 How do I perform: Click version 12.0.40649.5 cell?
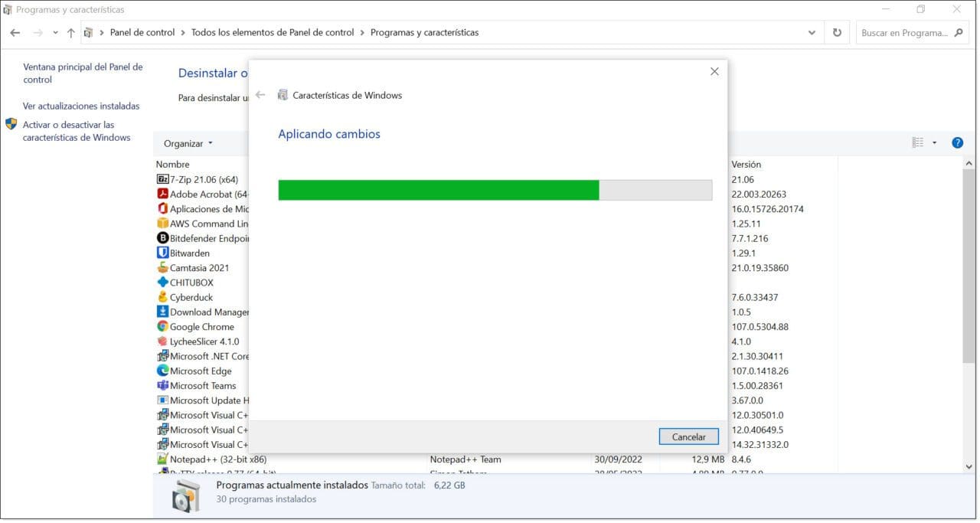pyautogui.click(x=757, y=430)
